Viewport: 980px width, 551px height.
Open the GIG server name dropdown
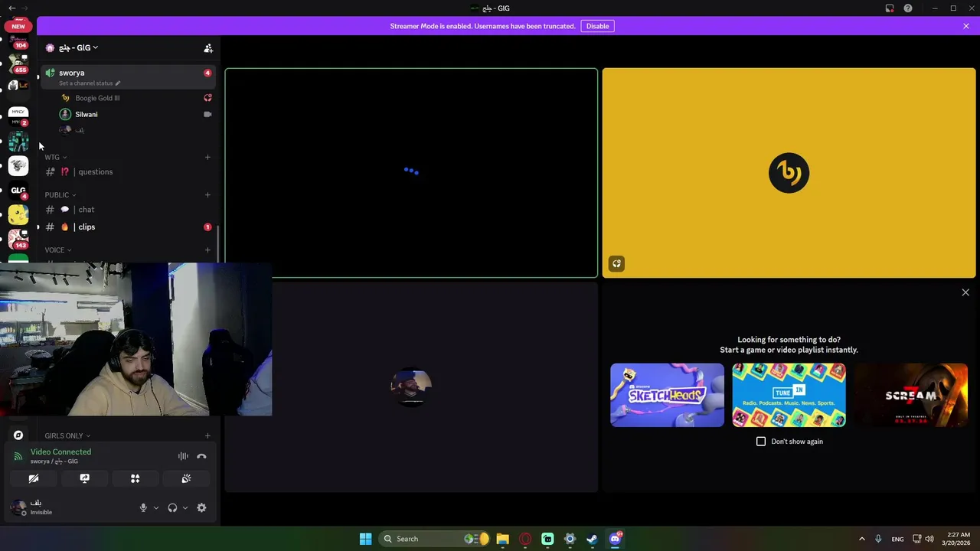click(77, 47)
